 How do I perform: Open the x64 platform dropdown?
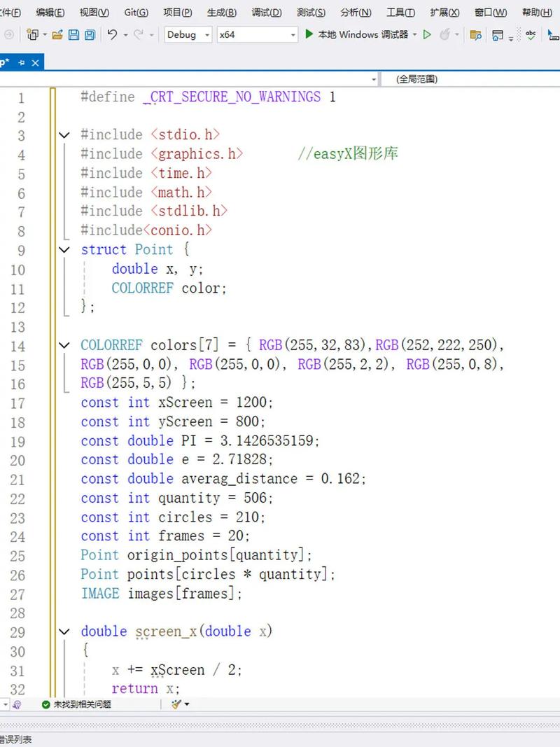(256, 34)
